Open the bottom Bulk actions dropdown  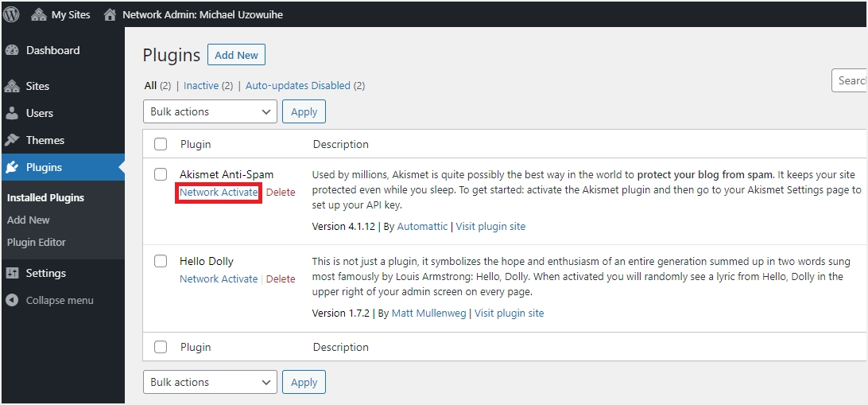[210, 382]
